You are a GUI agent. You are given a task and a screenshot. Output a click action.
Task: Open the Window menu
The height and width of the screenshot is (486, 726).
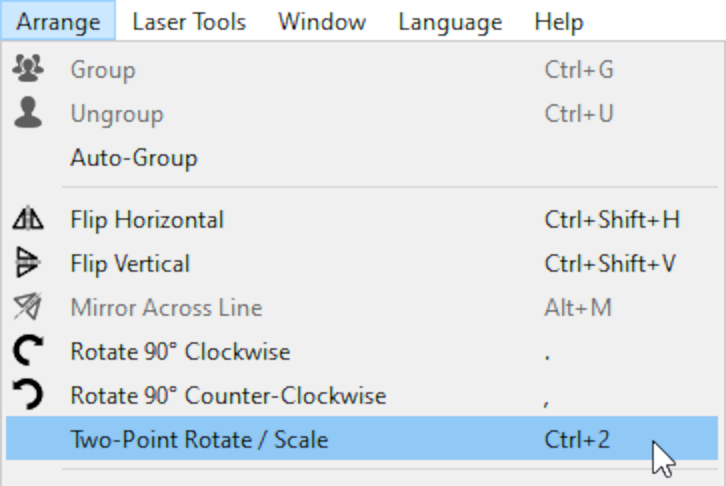tap(322, 21)
